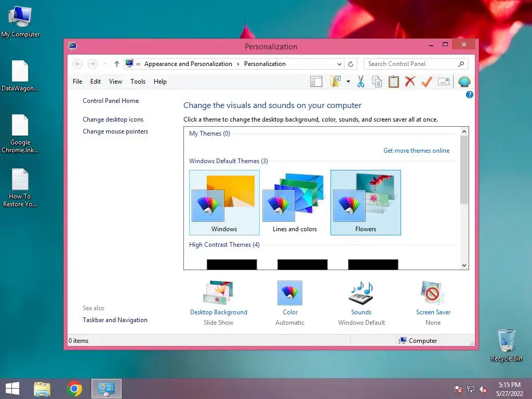Image resolution: width=532 pixels, height=399 pixels.
Task: Click the theme list scroll up arrow
Action: 464,131
